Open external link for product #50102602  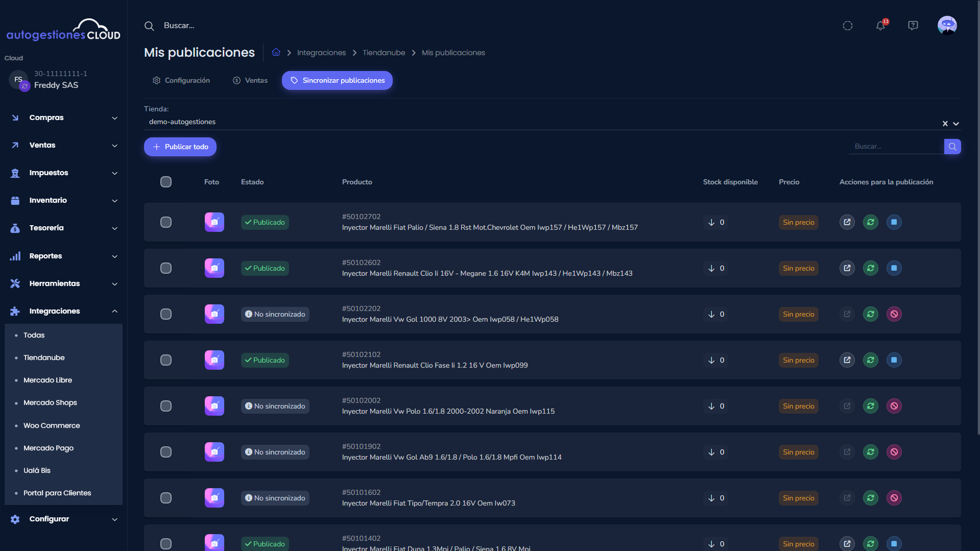[847, 268]
